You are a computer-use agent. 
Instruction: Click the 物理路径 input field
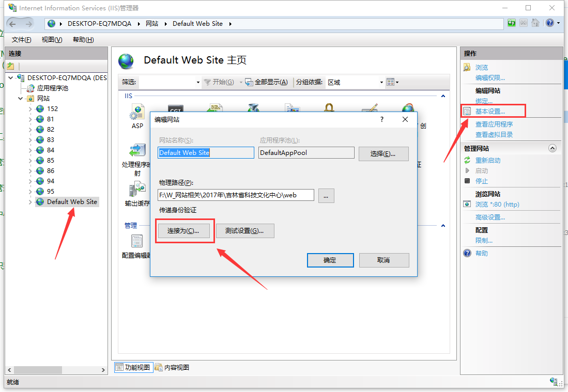point(236,195)
